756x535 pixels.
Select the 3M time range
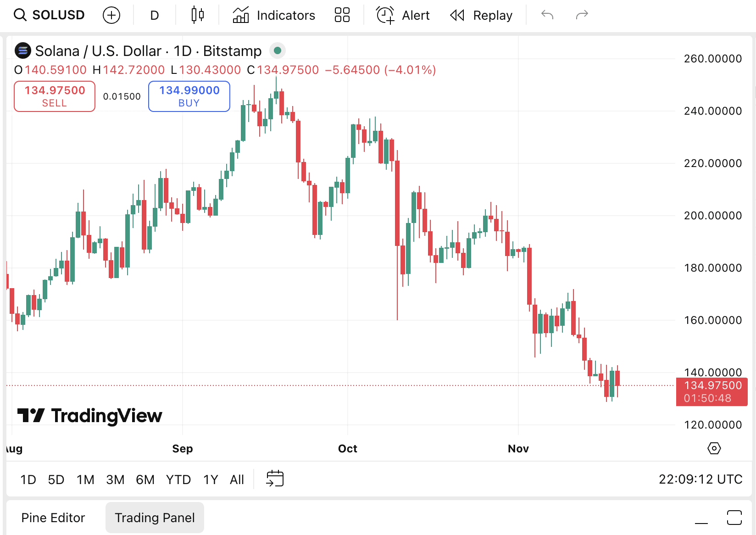115,479
